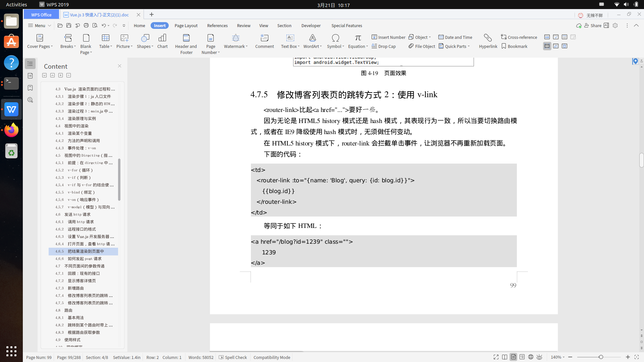Viewport: 644px width, 362px height.
Task: Enable eye protection mode in the status bar
Action: [539, 357]
